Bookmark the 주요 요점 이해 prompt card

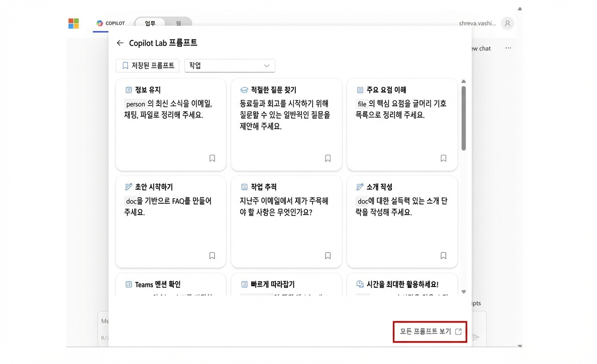pyautogui.click(x=443, y=158)
